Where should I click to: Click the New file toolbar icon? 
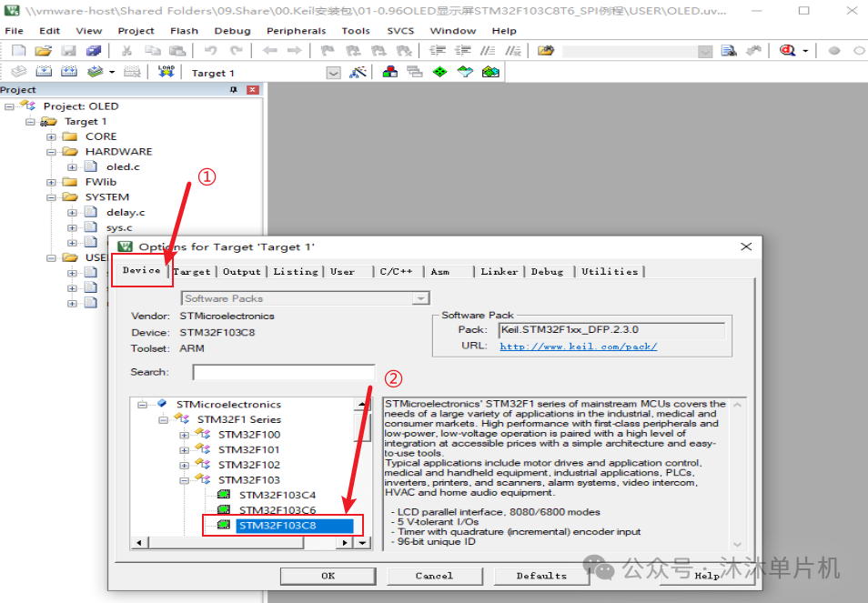[x=18, y=51]
